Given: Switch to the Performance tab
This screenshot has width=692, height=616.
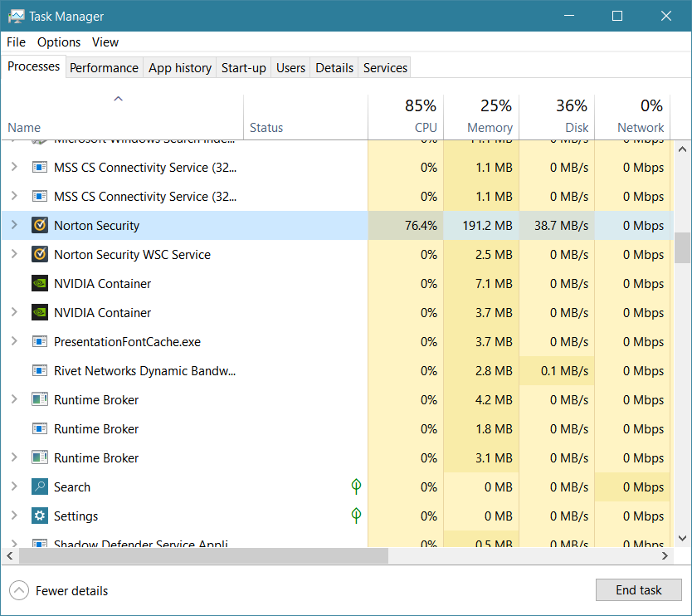Looking at the screenshot, I should coord(104,68).
